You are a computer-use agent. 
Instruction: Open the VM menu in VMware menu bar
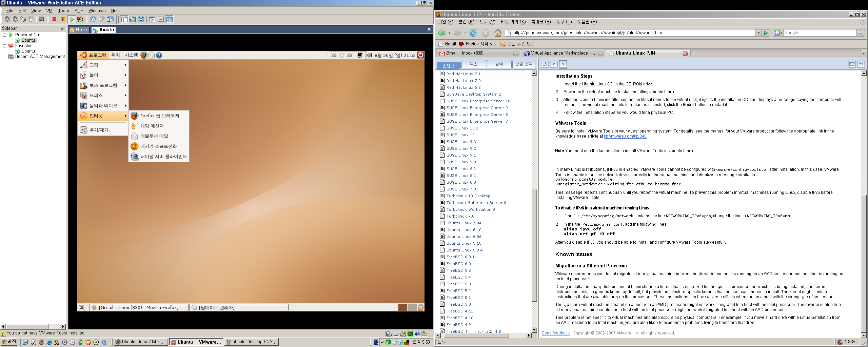coord(49,11)
